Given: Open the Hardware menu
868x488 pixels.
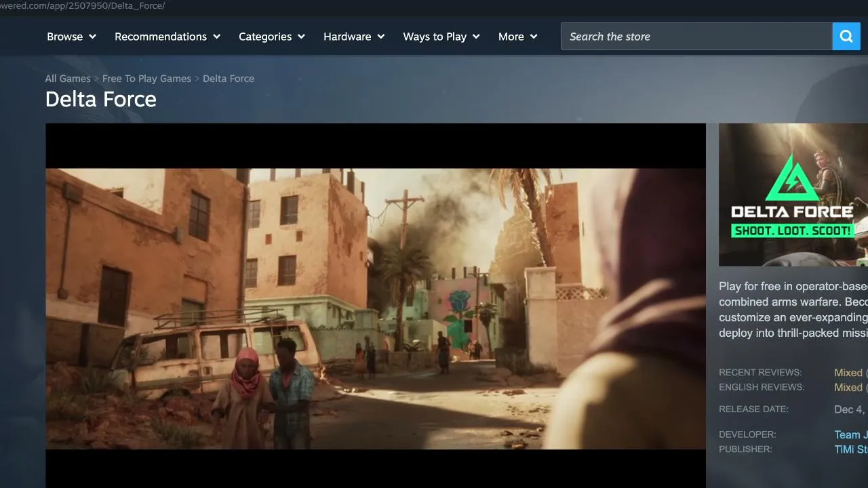Looking at the screenshot, I should point(354,37).
